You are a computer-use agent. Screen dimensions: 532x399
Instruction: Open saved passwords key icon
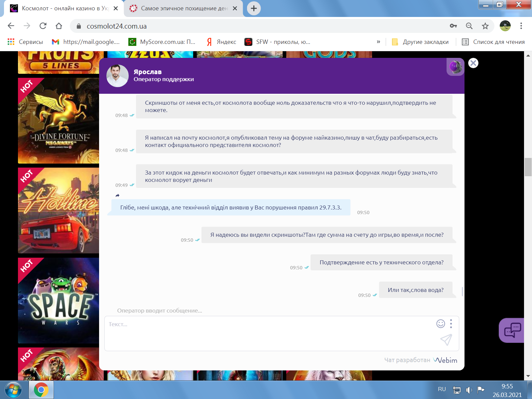453,26
